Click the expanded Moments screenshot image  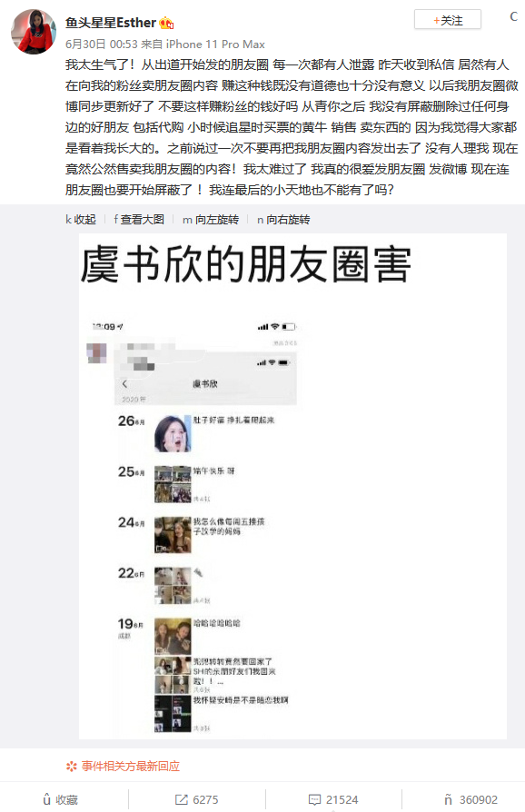point(292,486)
